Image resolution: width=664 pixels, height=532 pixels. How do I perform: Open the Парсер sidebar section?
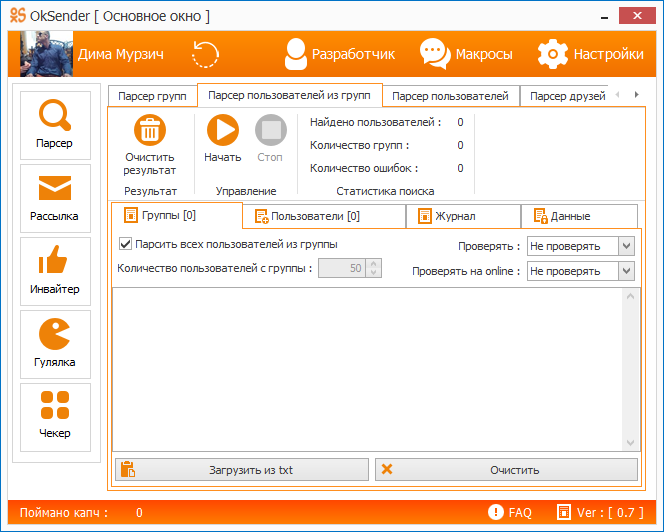pyautogui.click(x=55, y=125)
